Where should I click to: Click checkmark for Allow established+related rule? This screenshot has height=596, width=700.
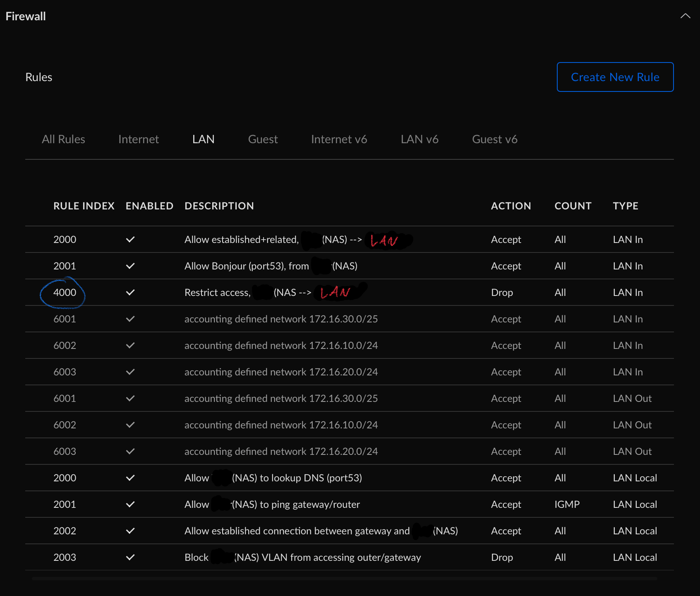pyautogui.click(x=130, y=240)
